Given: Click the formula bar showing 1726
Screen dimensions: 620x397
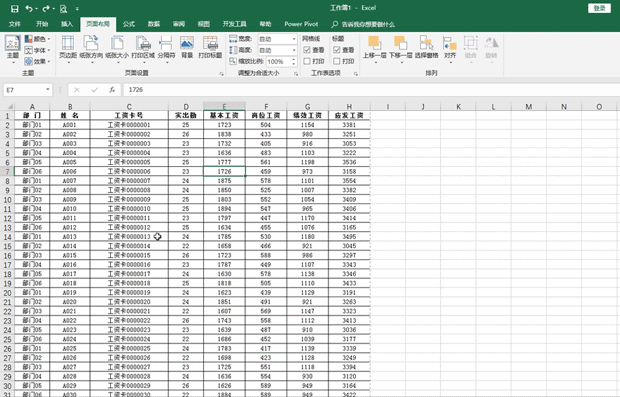Looking at the screenshot, I should point(372,90).
